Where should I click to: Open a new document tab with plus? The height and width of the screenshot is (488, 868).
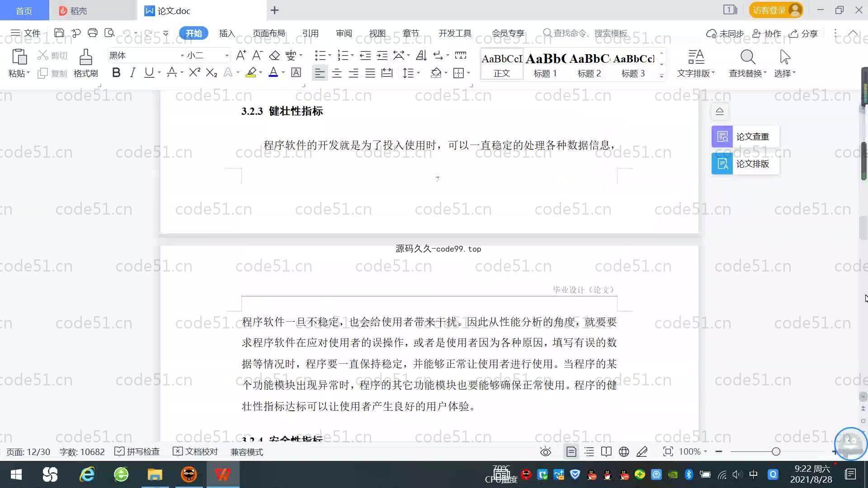pyautogui.click(x=274, y=10)
